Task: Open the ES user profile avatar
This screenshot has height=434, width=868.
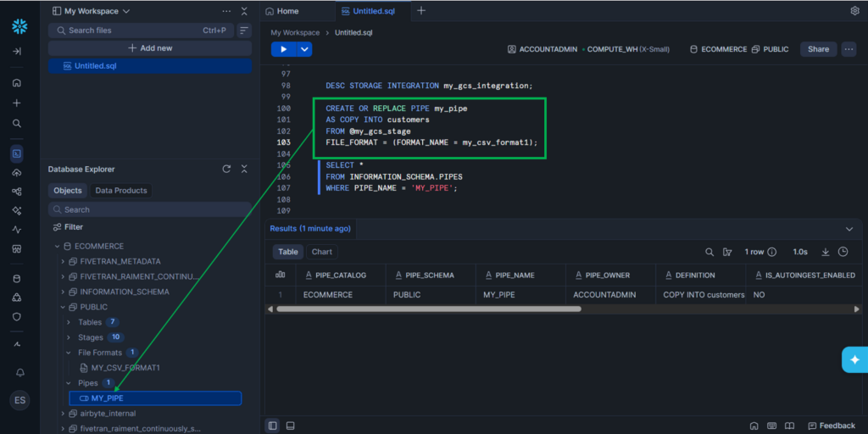Action: 19,400
